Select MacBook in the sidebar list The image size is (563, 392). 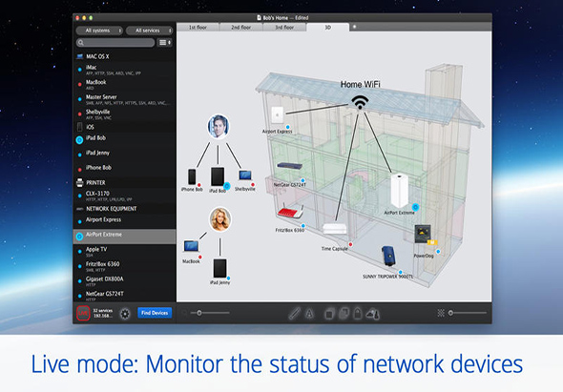coord(125,84)
